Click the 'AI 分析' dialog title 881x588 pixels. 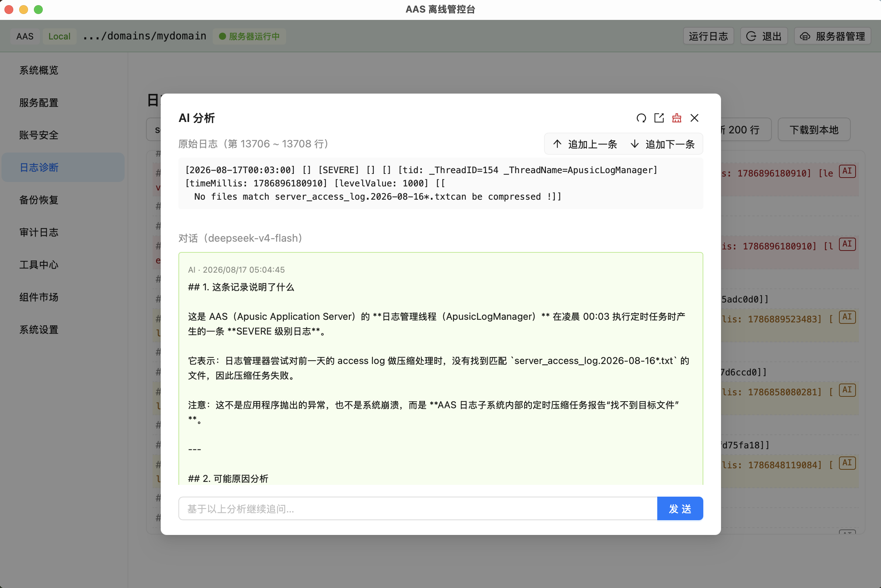196,118
